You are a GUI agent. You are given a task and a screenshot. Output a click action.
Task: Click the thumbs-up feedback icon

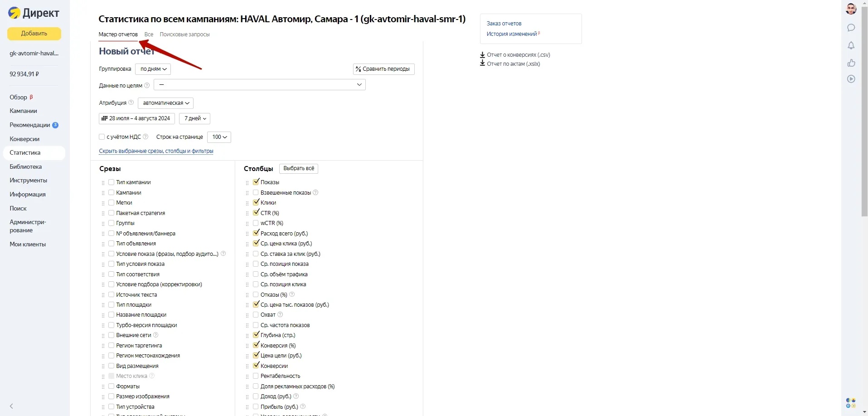point(851,63)
